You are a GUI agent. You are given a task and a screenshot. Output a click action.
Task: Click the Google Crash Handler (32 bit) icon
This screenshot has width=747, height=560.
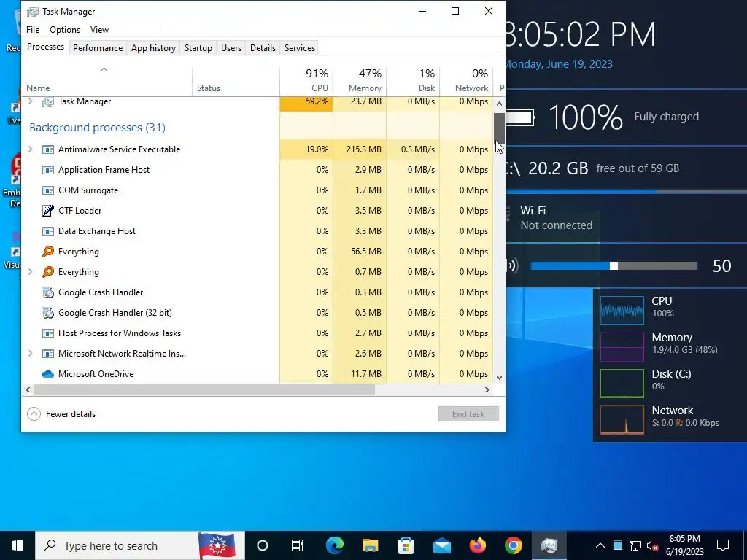point(47,313)
